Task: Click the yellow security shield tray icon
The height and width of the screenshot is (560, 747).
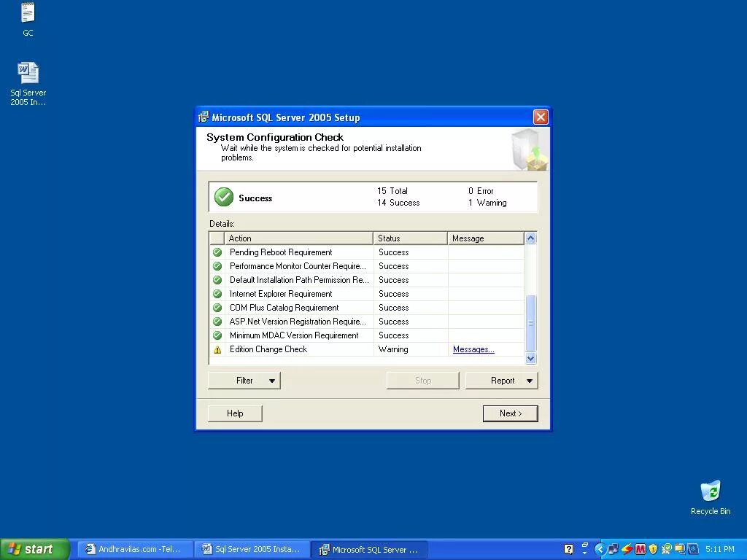Action: click(652, 549)
